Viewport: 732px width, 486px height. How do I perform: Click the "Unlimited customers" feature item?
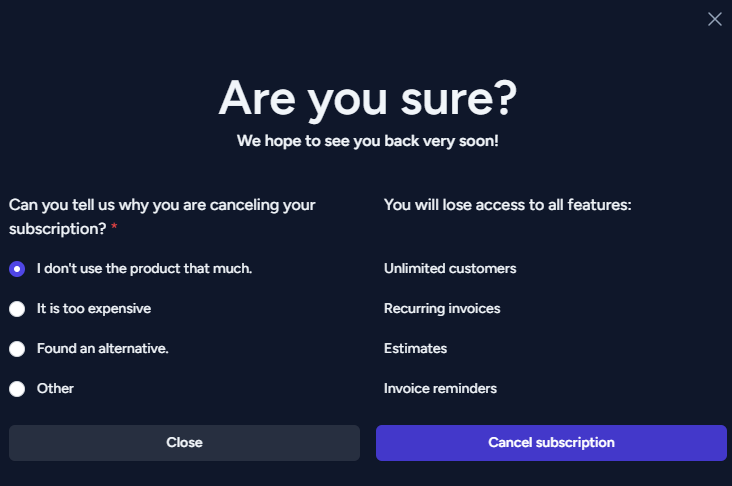(450, 268)
